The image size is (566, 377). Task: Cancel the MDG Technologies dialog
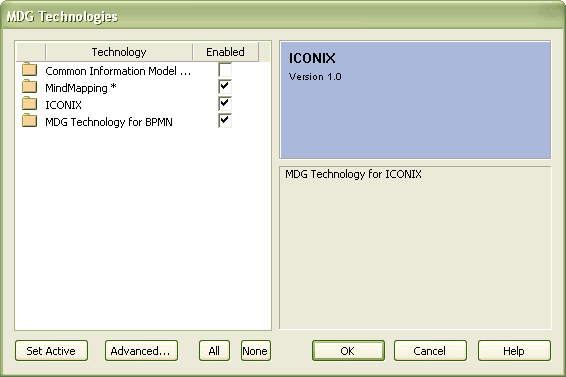[430, 351]
